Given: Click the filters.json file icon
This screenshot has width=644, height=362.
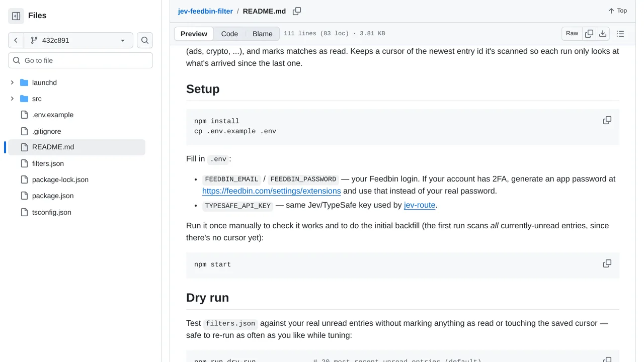Looking at the screenshot, I should pyautogui.click(x=24, y=163).
